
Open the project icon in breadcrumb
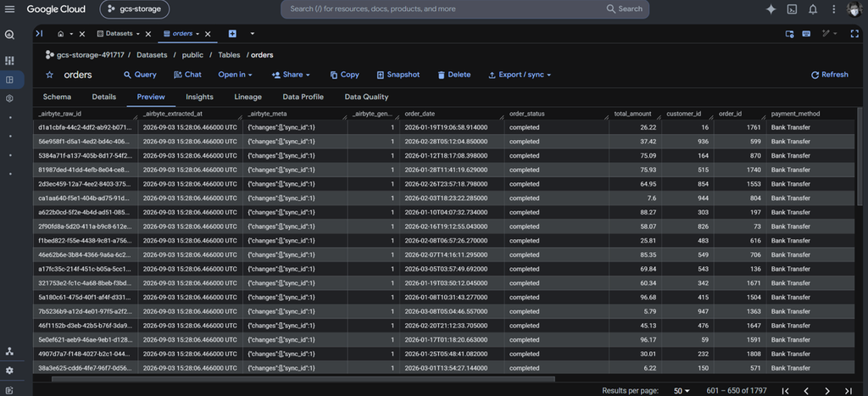click(49, 55)
